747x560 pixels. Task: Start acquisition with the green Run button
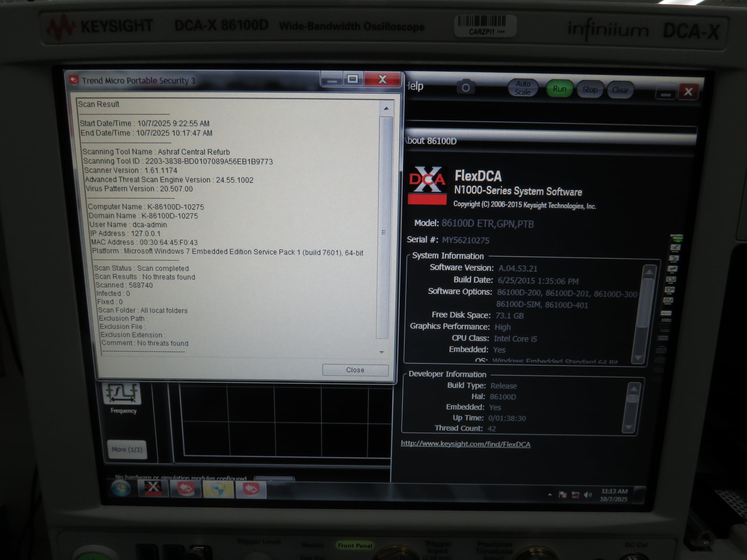tap(560, 89)
